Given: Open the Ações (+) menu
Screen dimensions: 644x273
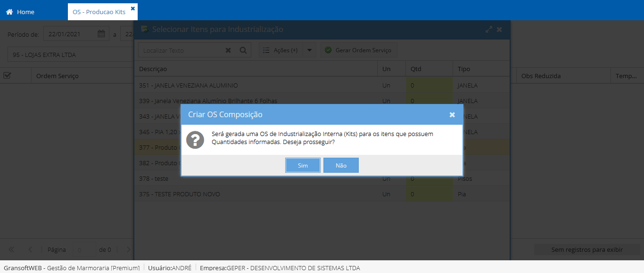Looking at the screenshot, I should pyautogui.click(x=281, y=50).
